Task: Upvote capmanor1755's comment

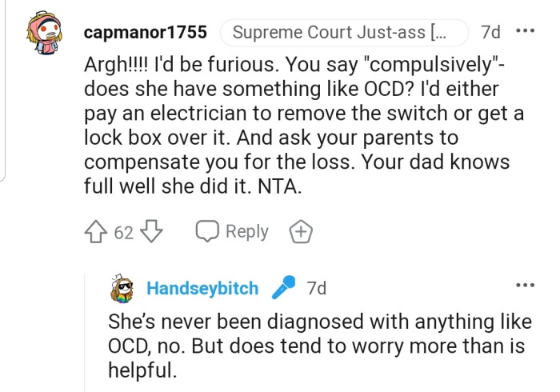Action: click(x=96, y=232)
